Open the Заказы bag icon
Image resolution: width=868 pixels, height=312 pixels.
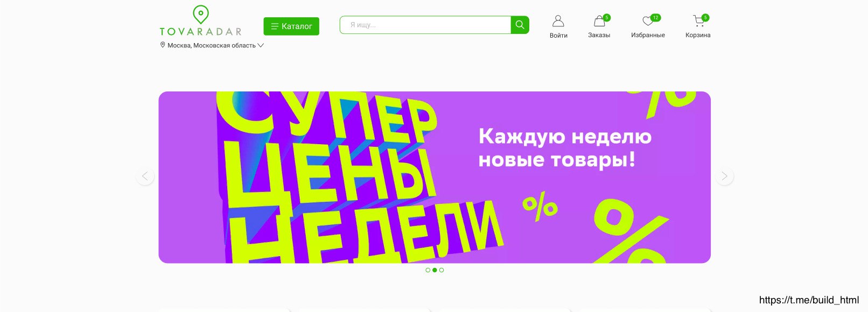599,21
